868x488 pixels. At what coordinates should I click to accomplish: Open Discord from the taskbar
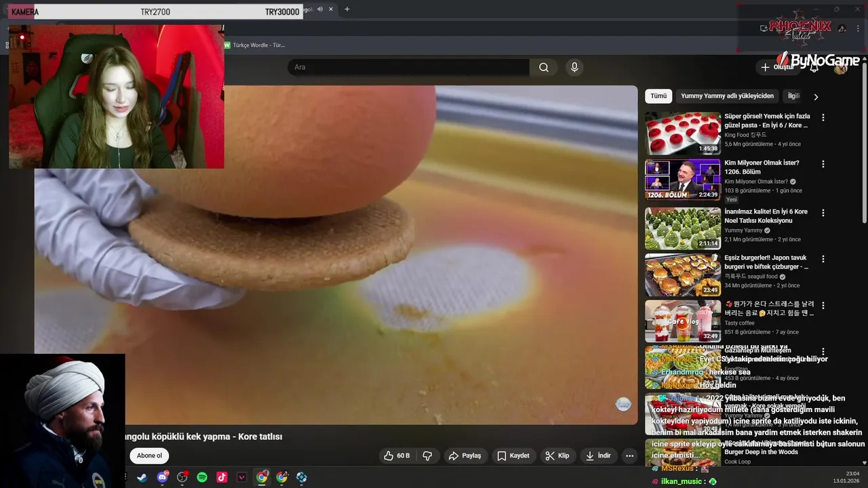(162, 477)
